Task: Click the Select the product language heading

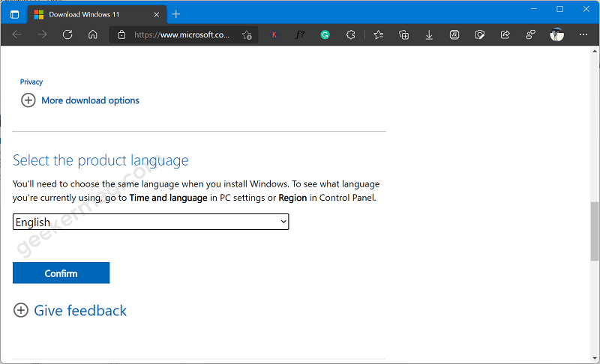Action: pos(100,160)
